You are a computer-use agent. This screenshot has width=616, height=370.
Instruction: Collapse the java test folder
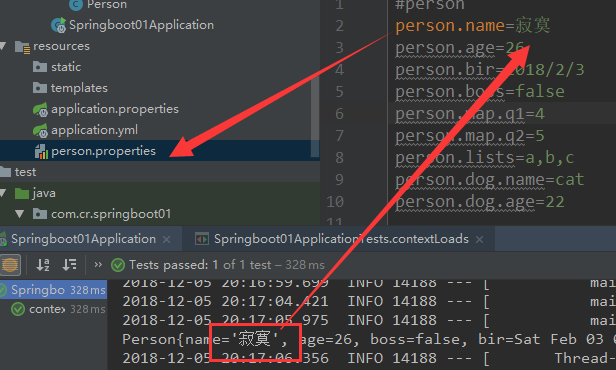coord(3,193)
